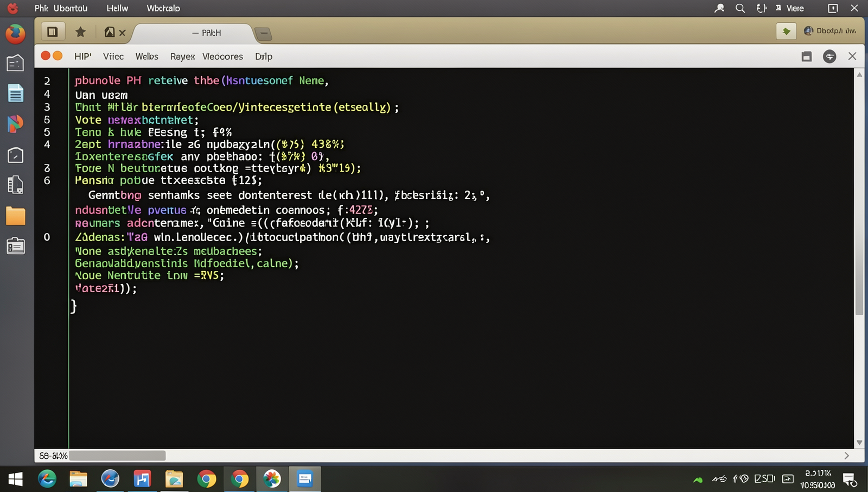Click the vertical scrollbar down arrow
Image resolution: width=868 pixels, height=492 pixels.
859,443
